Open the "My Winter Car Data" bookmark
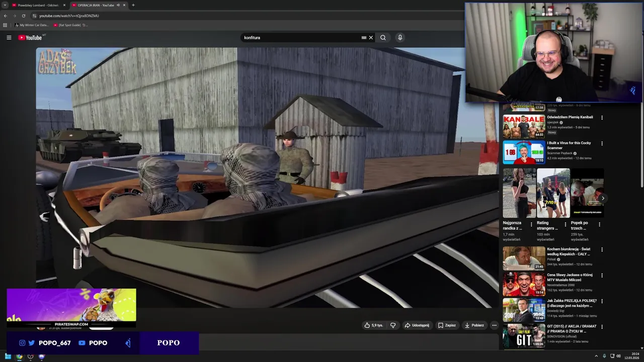This screenshot has height=362, width=644. tap(32, 25)
